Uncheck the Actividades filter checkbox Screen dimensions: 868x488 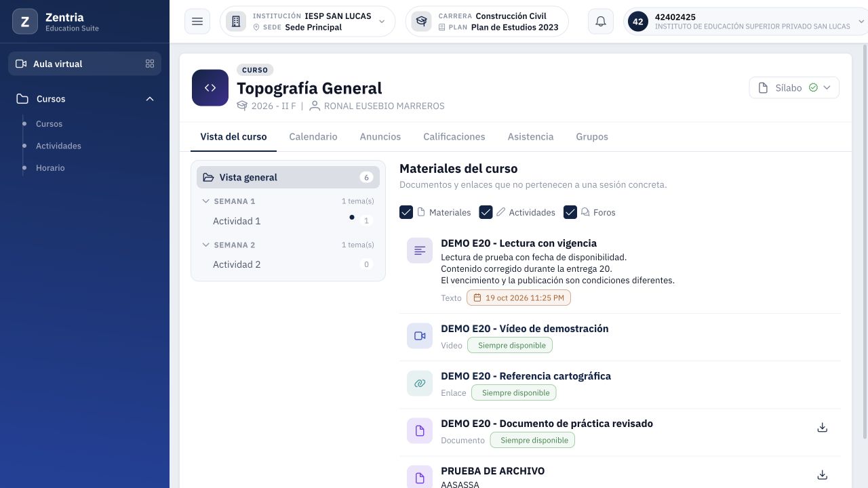click(x=486, y=212)
